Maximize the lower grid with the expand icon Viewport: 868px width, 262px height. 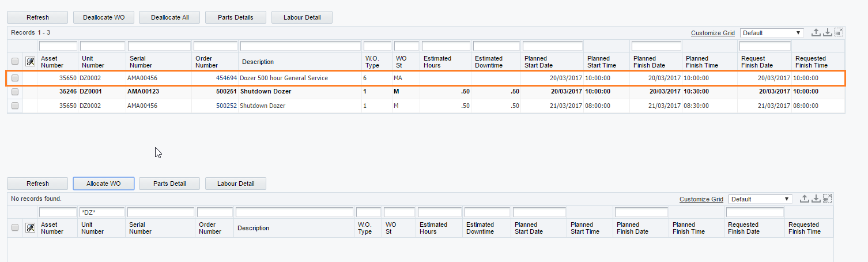point(827,199)
